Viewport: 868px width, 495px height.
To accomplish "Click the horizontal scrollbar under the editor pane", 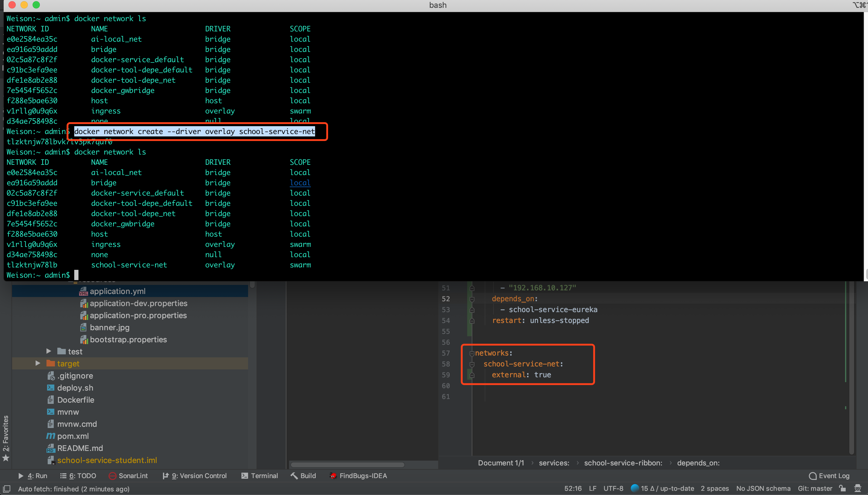I will pyautogui.click(x=347, y=465).
